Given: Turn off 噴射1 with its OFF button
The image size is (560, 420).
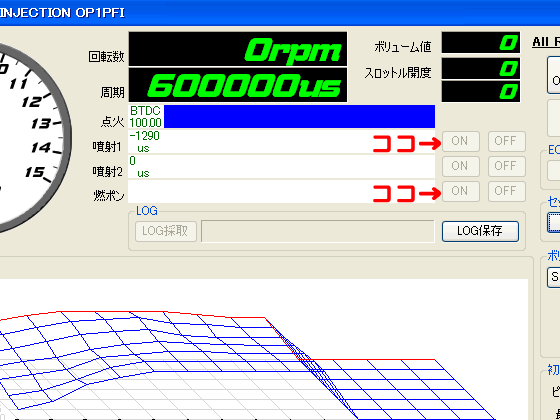Looking at the screenshot, I should point(506,141).
